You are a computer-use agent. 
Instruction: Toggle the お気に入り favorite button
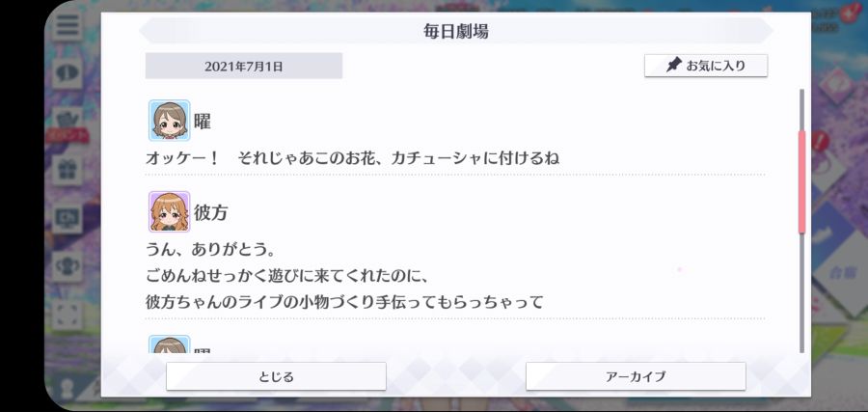pyautogui.click(x=706, y=66)
